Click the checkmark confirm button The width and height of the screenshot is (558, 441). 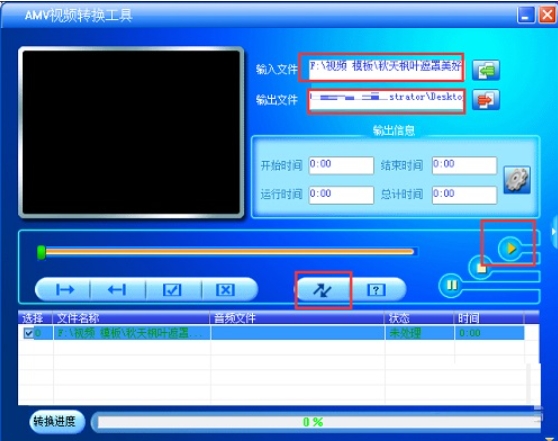(172, 290)
